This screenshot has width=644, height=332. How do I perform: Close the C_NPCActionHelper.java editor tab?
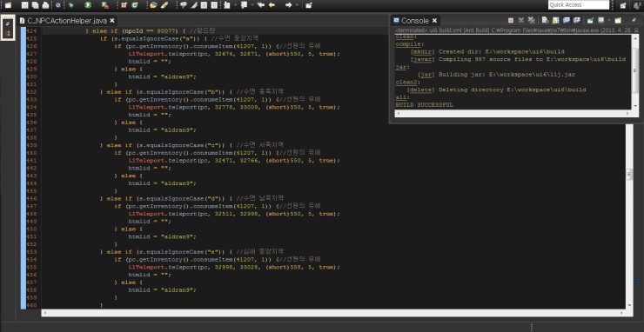click(x=112, y=20)
